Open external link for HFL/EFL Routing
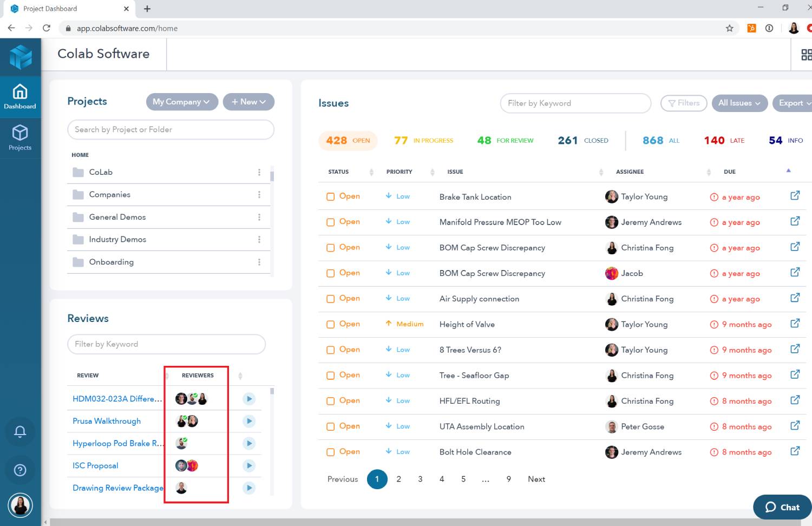 click(795, 400)
